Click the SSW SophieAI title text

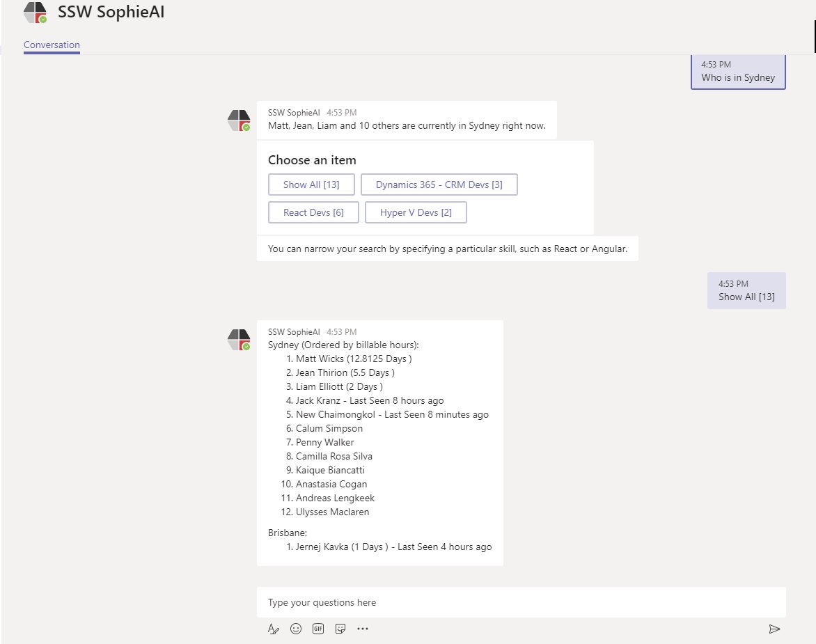pyautogui.click(x=111, y=13)
